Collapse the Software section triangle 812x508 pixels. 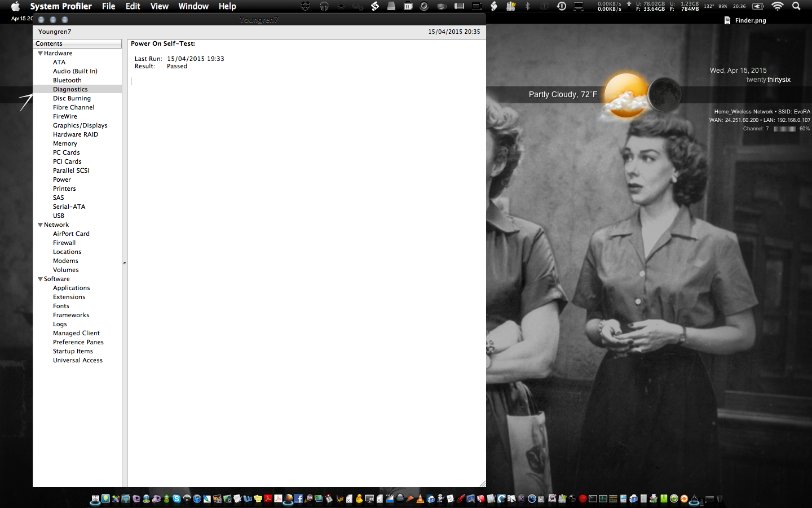tap(40, 279)
